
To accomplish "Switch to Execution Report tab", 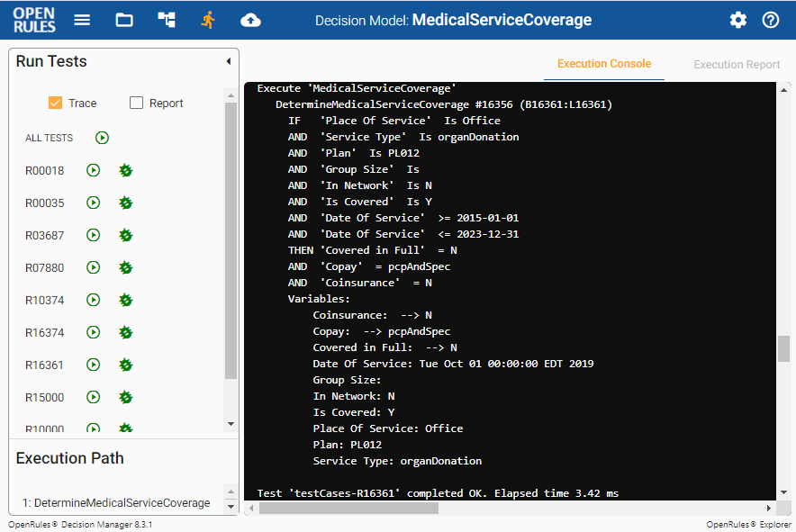I will (737, 65).
